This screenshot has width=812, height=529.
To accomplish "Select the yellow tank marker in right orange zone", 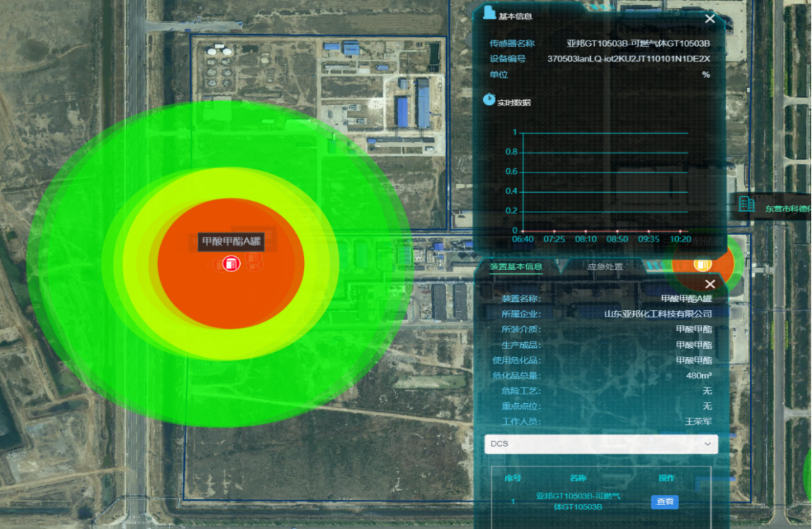I will point(702,263).
